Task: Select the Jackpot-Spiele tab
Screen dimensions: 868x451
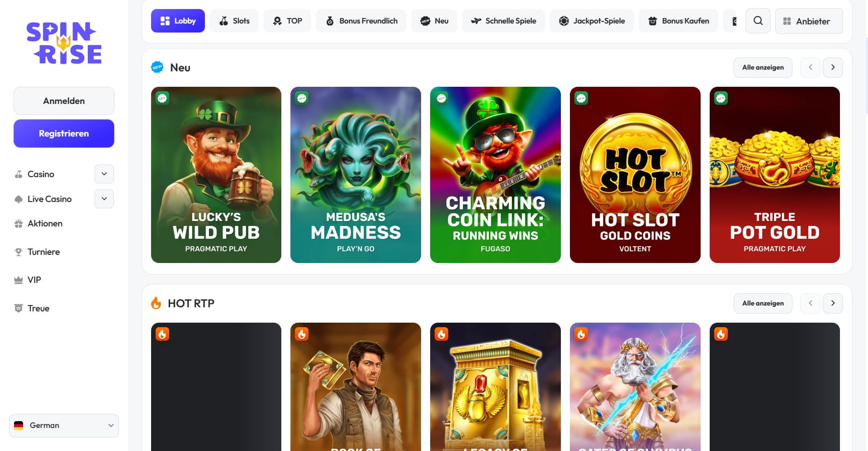Action: (x=592, y=21)
